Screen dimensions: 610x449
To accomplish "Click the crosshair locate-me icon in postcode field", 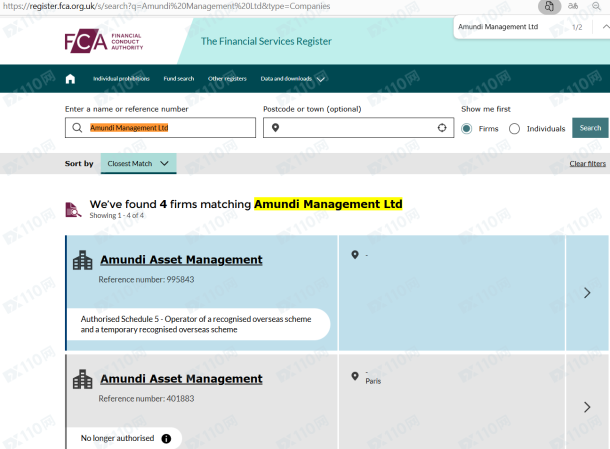I will 442,128.
